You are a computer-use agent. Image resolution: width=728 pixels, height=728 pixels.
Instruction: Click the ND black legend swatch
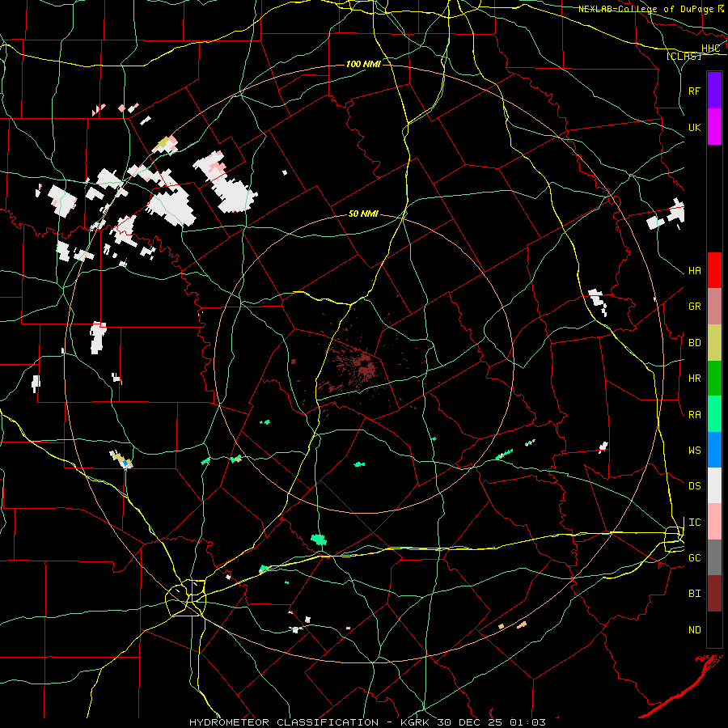tap(714, 629)
